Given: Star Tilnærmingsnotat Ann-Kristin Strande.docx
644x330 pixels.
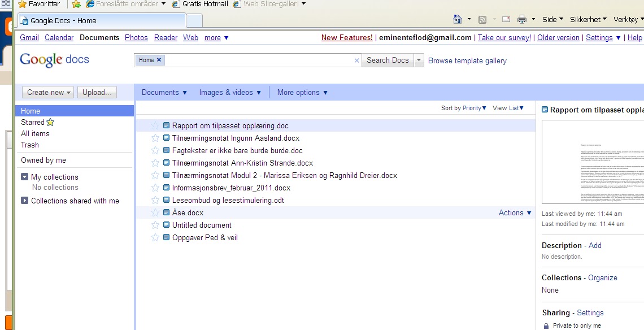Looking at the screenshot, I should pos(155,163).
